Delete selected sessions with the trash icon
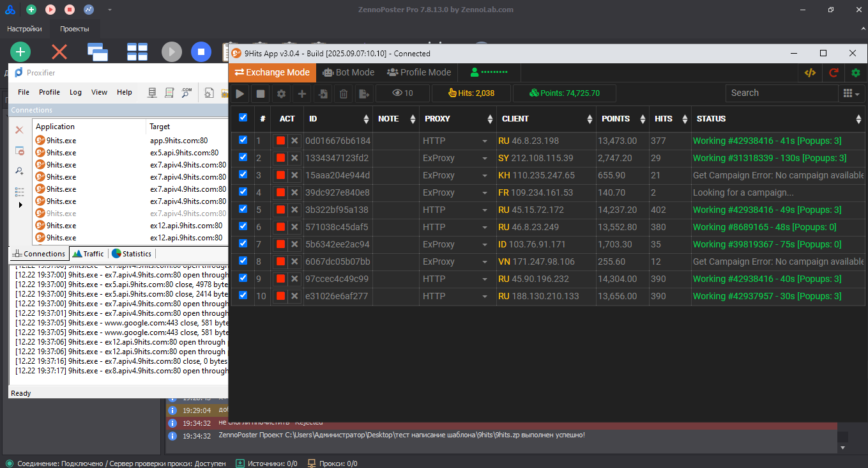868x468 pixels. coord(344,93)
